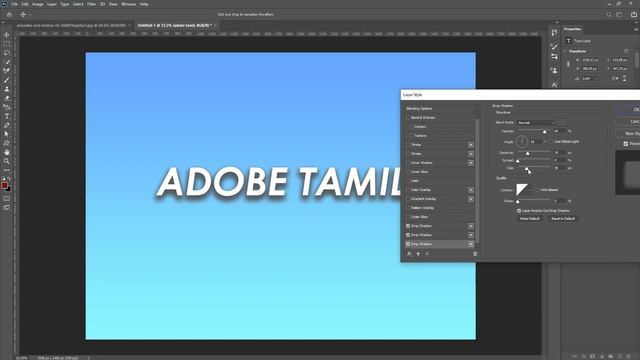This screenshot has height=360, width=640.
Task: Open the Layer menu
Action: coord(52,4)
